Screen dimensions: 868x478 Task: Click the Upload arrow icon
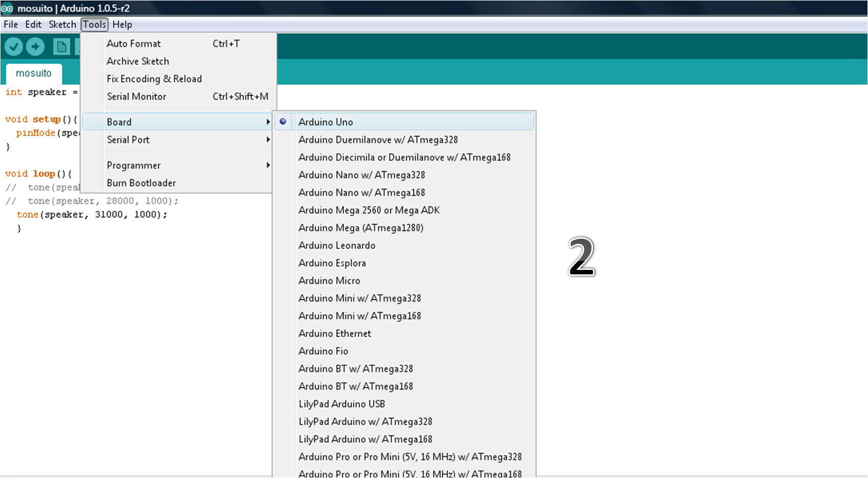point(35,47)
